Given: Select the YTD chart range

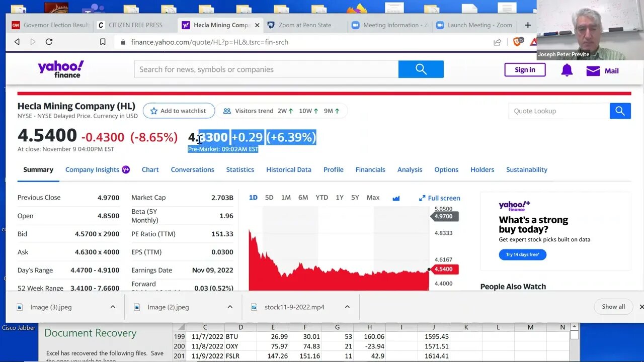Looking at the screenshot, I should 321,198.
